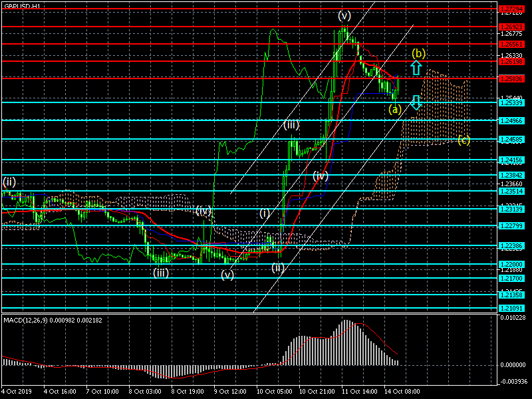Select the cyan 1.25339 price level tag
Image resolution: width=532 pixels, height=399 pixels.
click(x=514, y=102)
